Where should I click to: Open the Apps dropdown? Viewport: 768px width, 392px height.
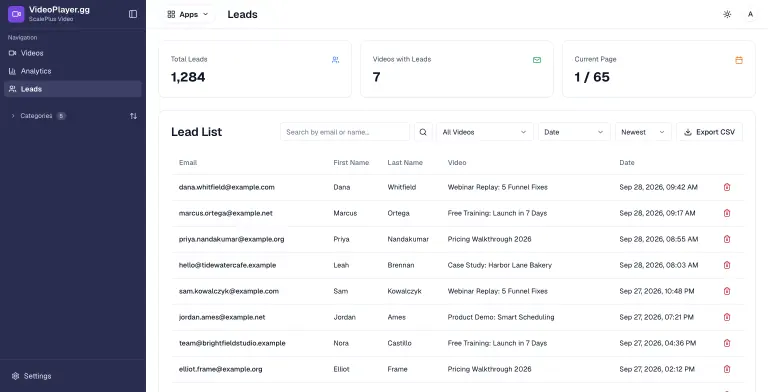(188, 14)
